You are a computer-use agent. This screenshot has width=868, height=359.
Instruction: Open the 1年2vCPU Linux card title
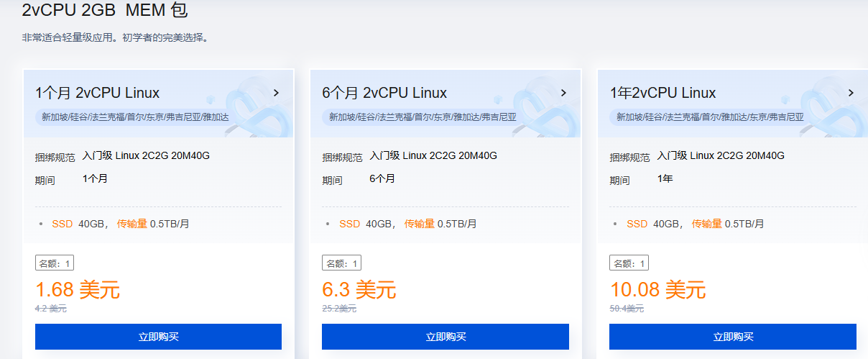click(662, 93)
